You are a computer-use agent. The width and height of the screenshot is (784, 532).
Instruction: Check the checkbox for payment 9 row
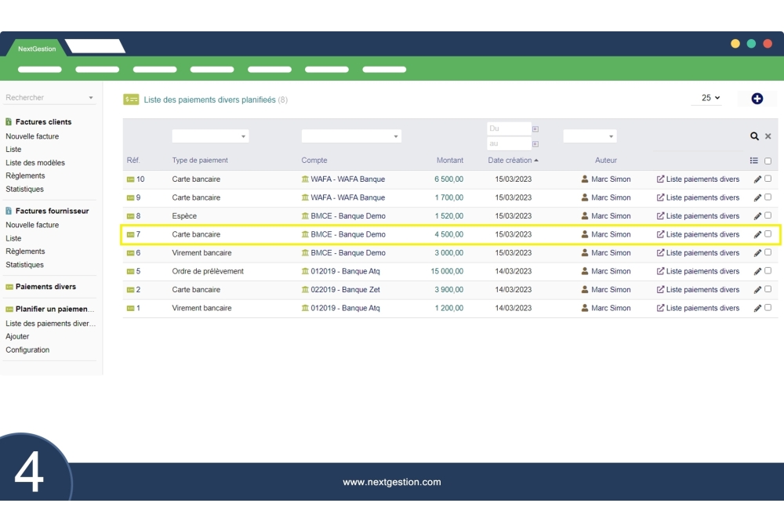[768, 197]
